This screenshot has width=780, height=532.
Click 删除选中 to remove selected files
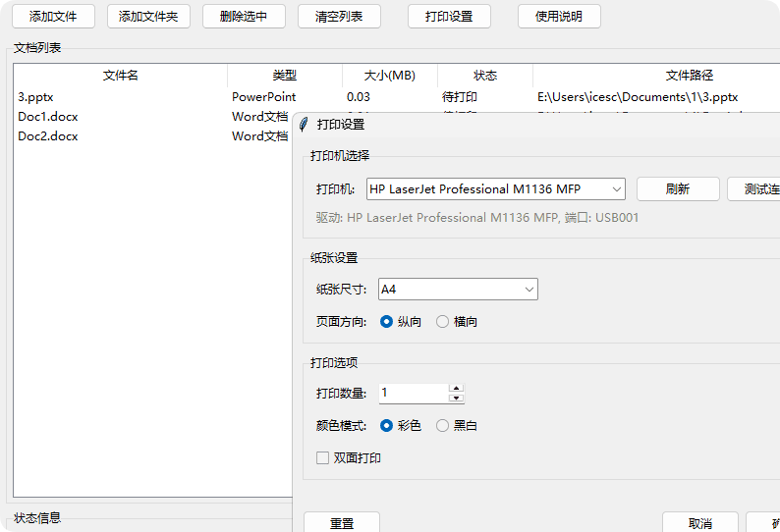click(x=244, y=17)
